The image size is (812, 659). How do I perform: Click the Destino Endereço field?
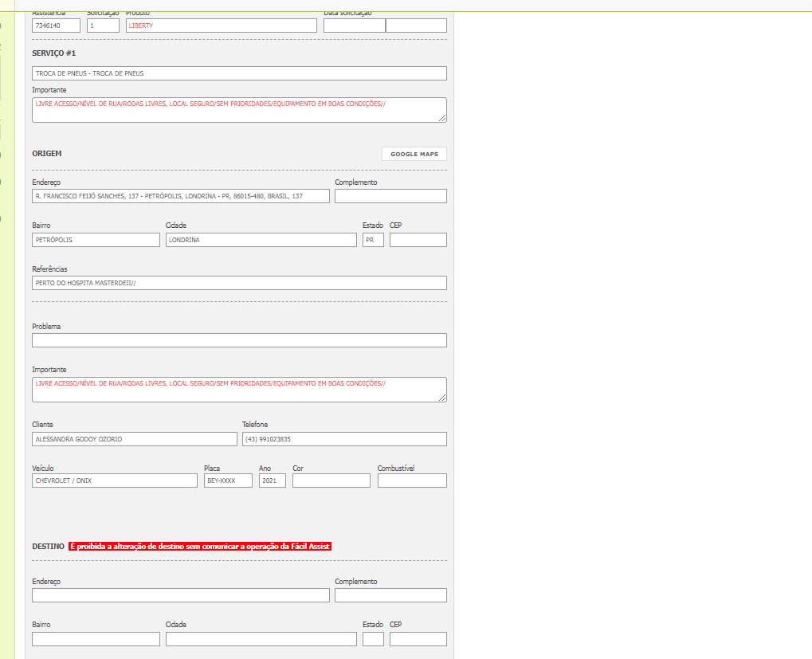tap(181, 594)
